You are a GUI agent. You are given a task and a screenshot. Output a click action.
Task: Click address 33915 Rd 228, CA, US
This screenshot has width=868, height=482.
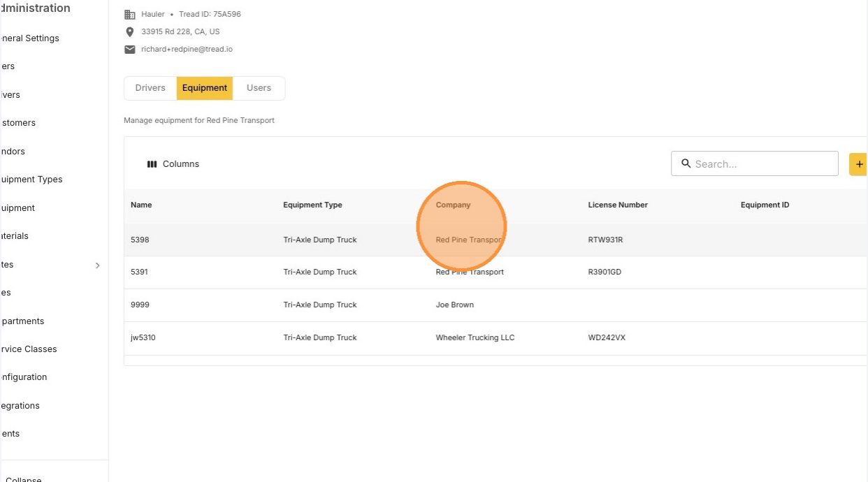tap(180, 32)
